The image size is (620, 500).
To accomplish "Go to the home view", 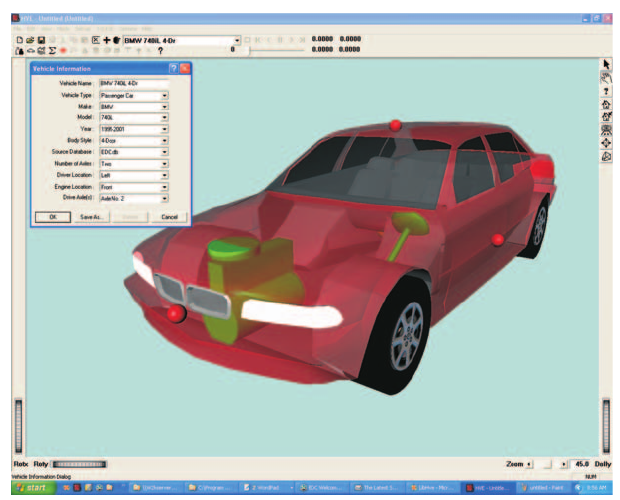I will click(606, 104).
